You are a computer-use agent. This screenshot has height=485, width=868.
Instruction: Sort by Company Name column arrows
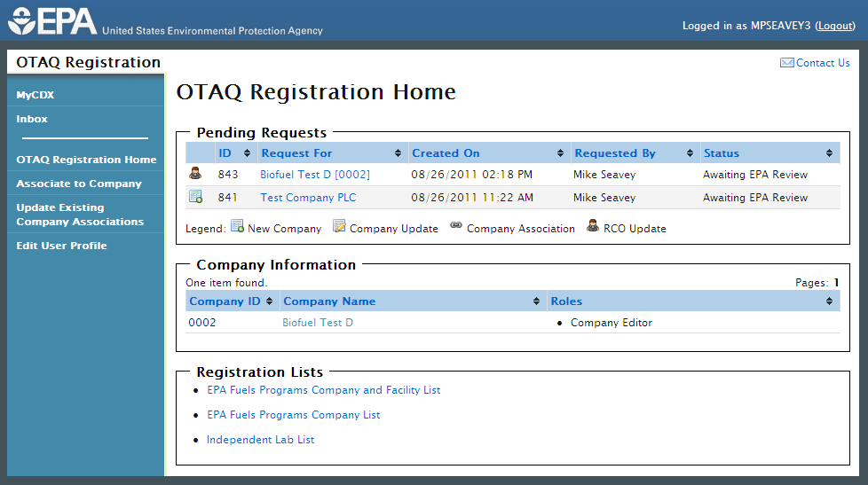[536, 301]
